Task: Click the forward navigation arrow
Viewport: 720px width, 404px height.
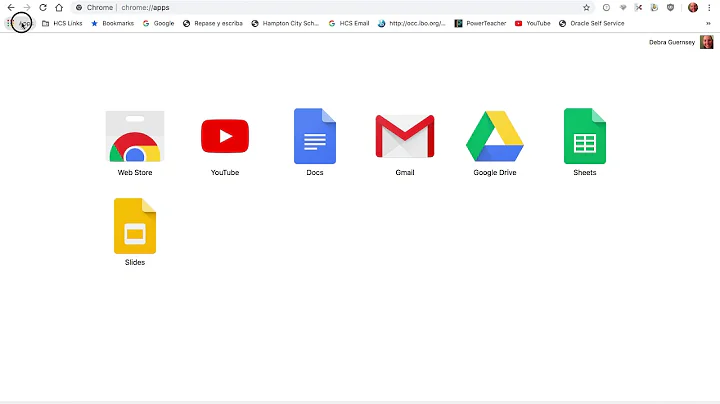Action: 27,7
